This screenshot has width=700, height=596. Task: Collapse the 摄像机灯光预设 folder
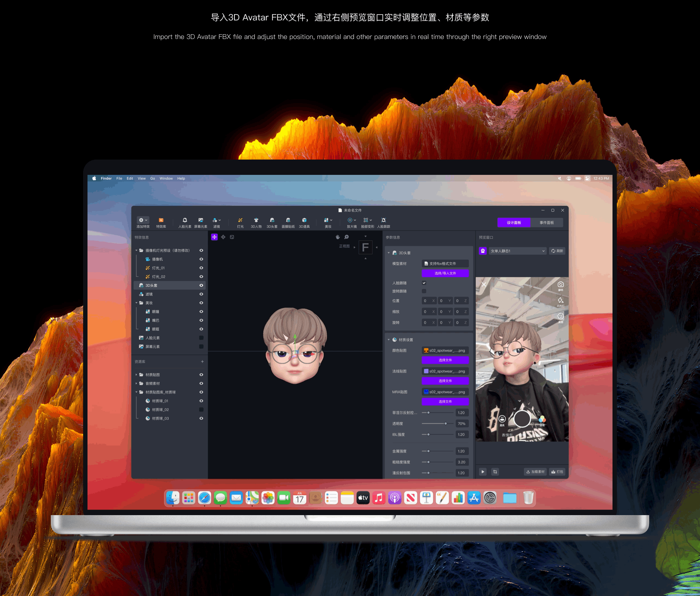coord(137,251)
